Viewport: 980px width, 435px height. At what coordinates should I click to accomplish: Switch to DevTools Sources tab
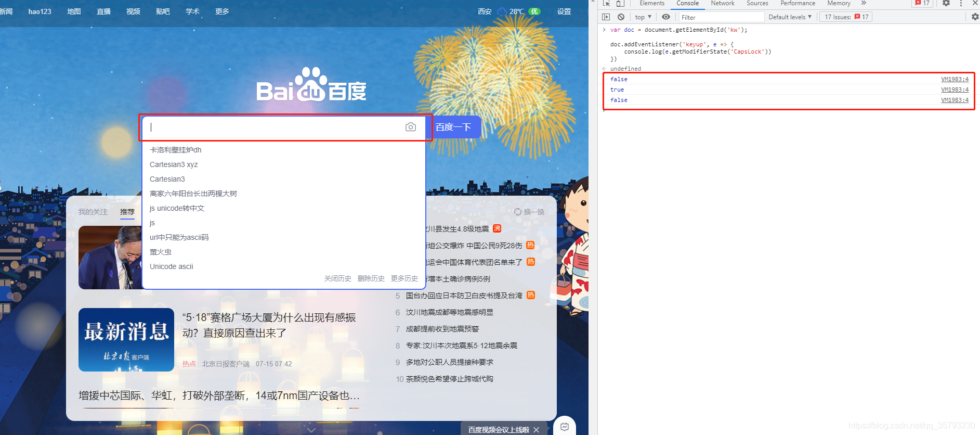pos(757,3)
